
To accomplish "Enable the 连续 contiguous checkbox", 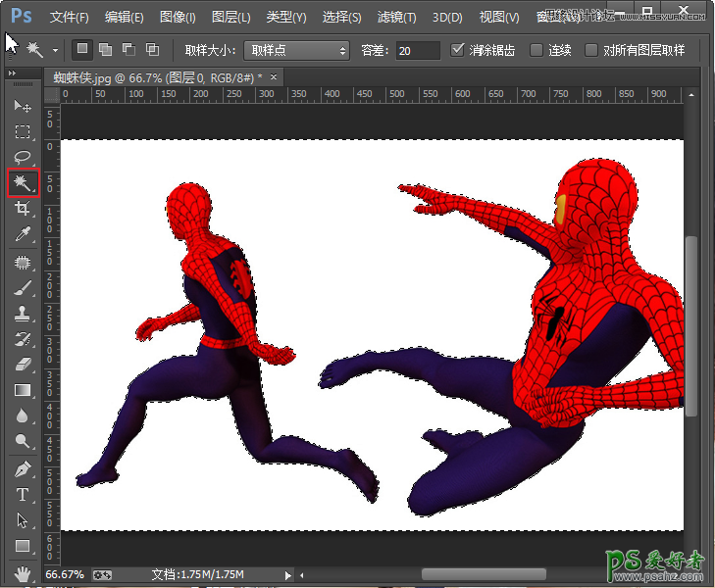I will pyautogui.click(x=536, y=50).
